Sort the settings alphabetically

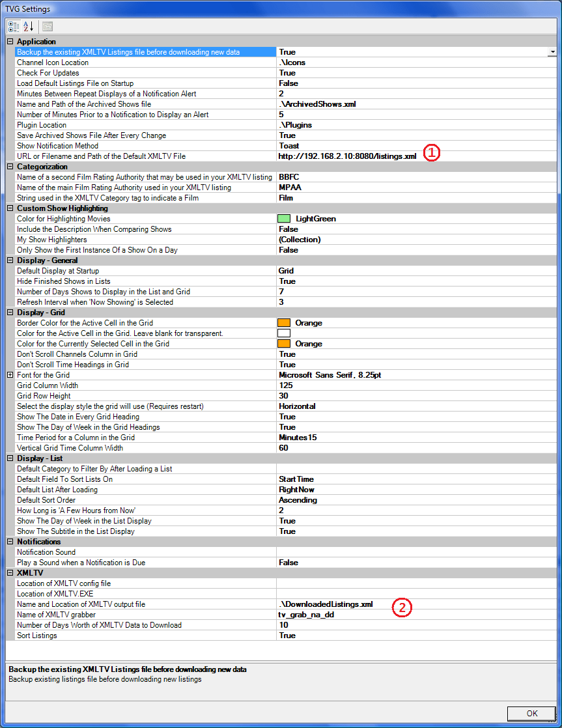pos(27,27)
